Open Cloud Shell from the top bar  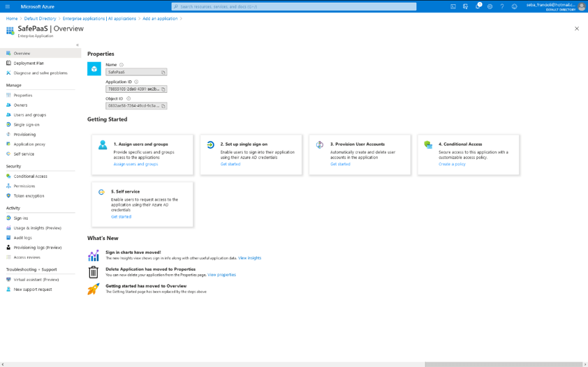(x=453, y=6)
